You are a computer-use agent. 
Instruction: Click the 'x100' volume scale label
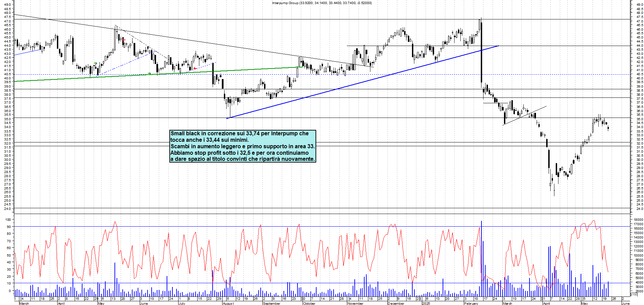633,295
